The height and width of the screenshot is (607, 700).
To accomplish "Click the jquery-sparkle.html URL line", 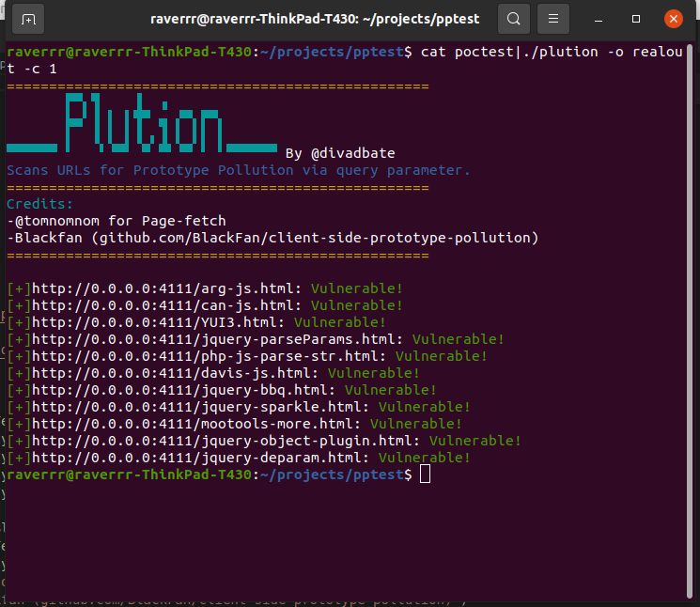I will click(x=239, y=407).
